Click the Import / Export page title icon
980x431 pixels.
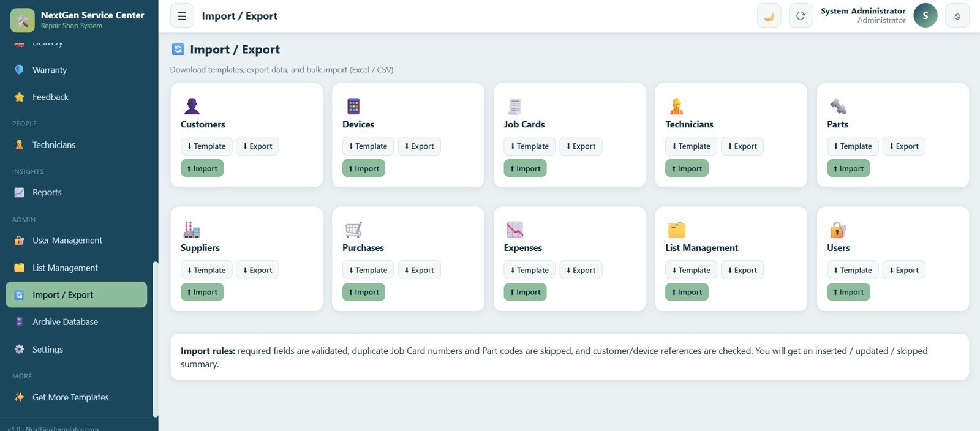(x=178, y=50)
